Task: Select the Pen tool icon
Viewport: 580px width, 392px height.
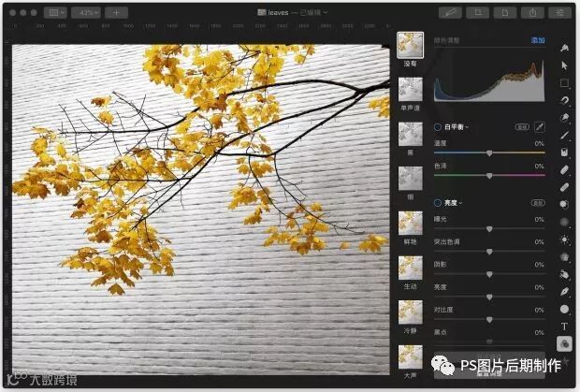Action: (x=564, y=292)
